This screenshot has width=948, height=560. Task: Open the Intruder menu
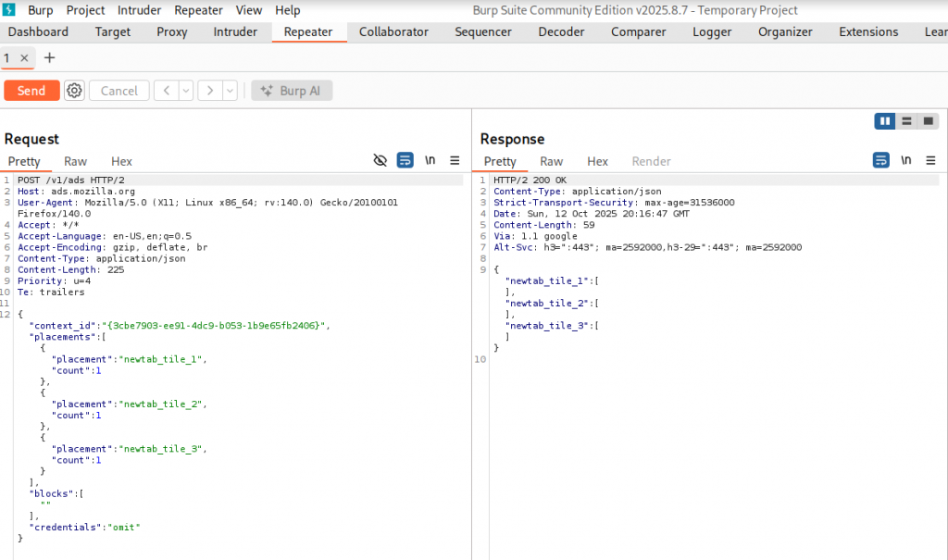[x=139, y=10]
